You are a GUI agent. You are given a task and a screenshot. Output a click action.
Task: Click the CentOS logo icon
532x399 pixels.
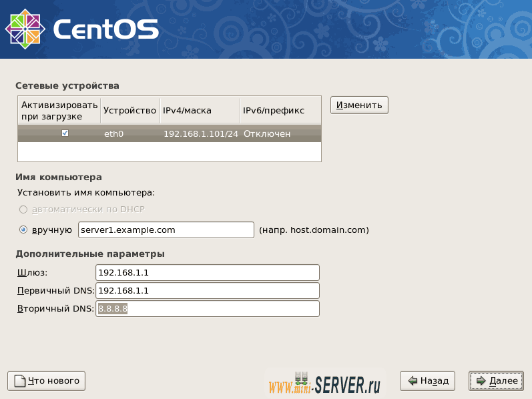(25, 29)
